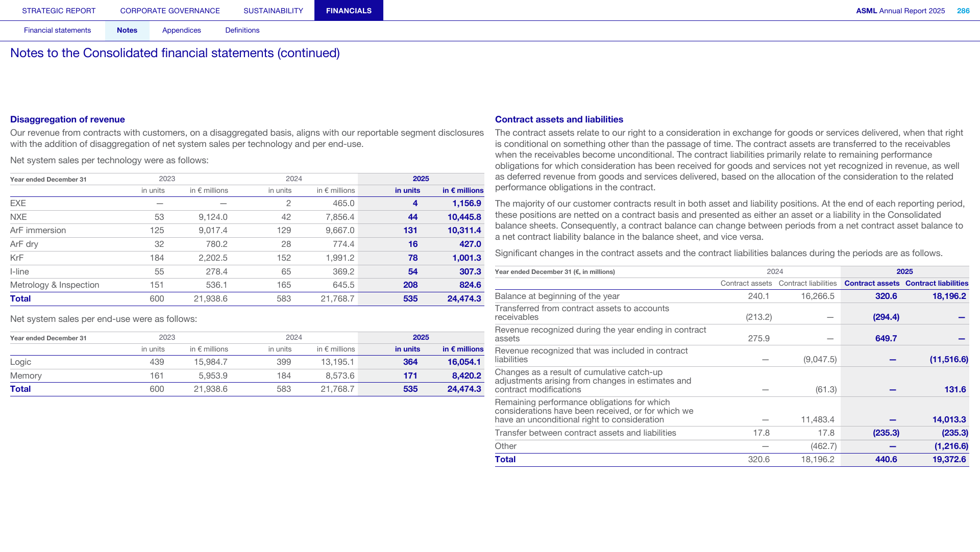Switch to Corporate Governance tab

click(x=170, y=11)
